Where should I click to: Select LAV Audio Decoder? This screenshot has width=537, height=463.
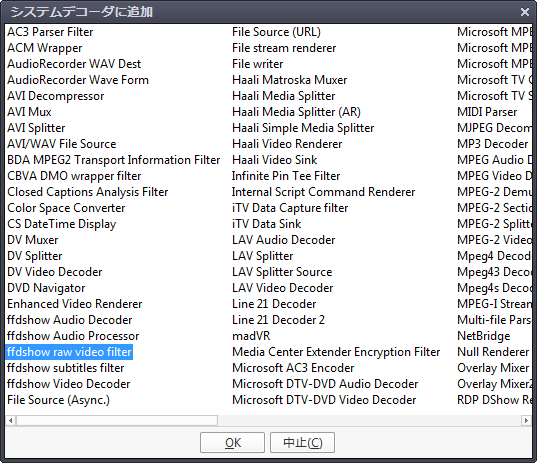click(x=284, y=240)
